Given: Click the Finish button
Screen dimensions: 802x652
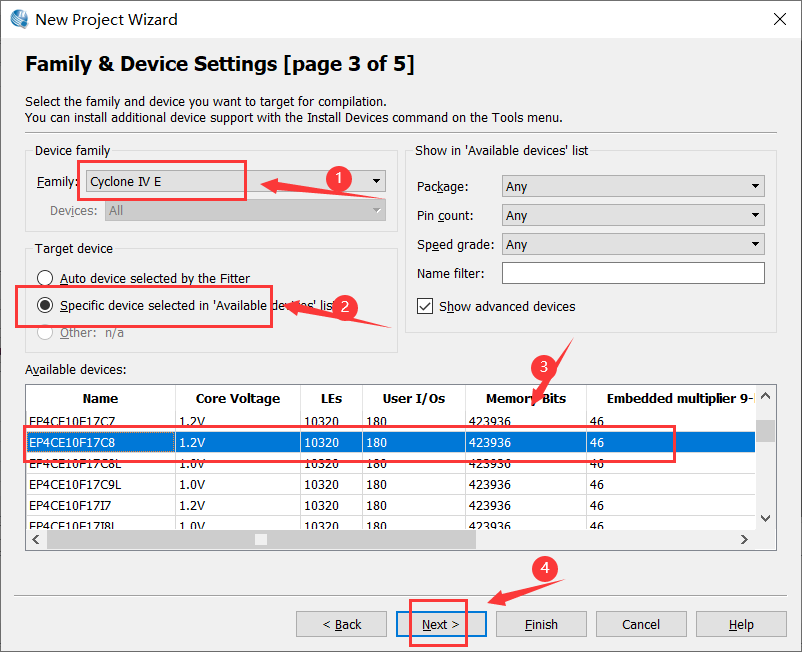Looking at the screenshot, I should (x=541, y=624).
